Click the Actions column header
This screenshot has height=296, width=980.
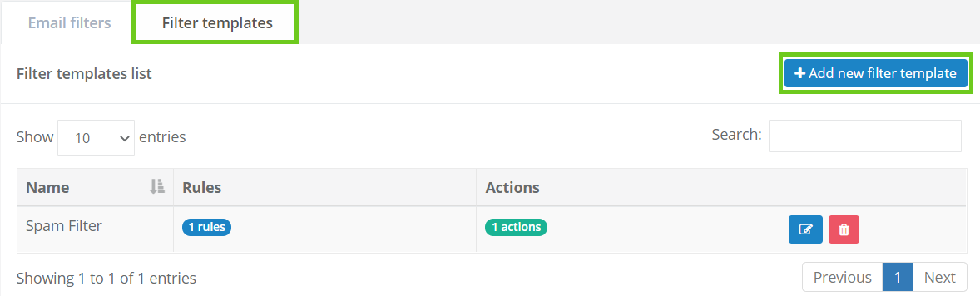pyautogui.click(x=512, y=187)
